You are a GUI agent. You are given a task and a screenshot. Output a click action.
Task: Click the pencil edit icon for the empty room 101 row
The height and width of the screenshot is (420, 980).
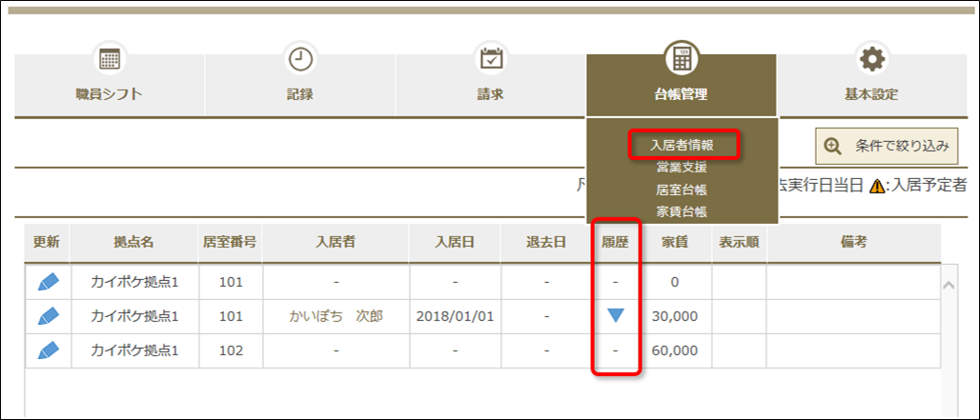[48, 282]
